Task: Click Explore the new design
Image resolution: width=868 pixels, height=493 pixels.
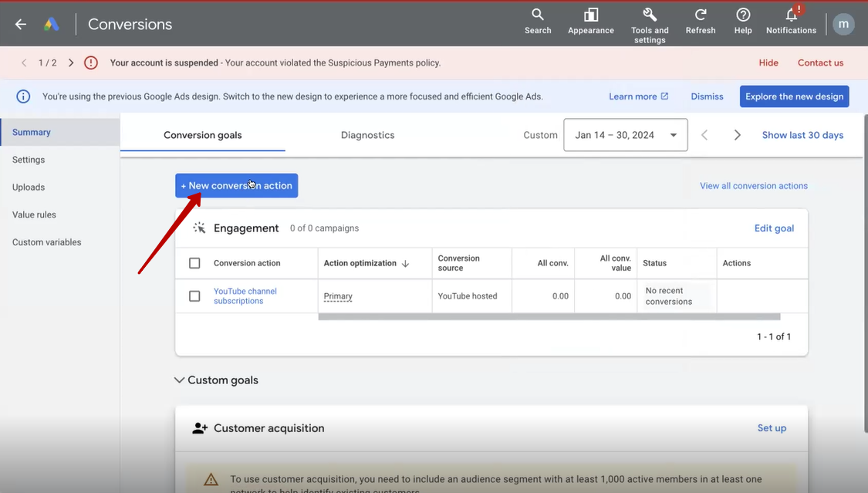Action: 795,96
